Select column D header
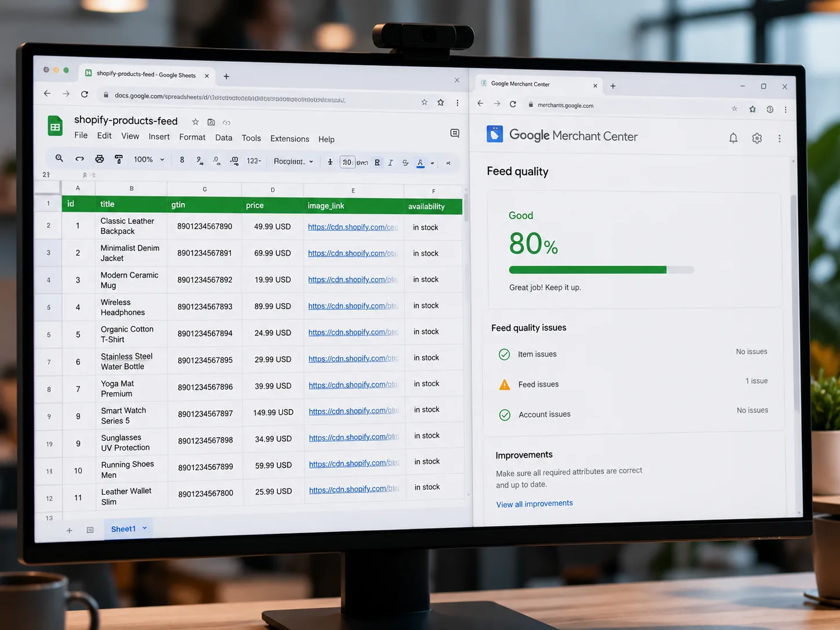This screenshot has width=840, height=630. [273, 190]
